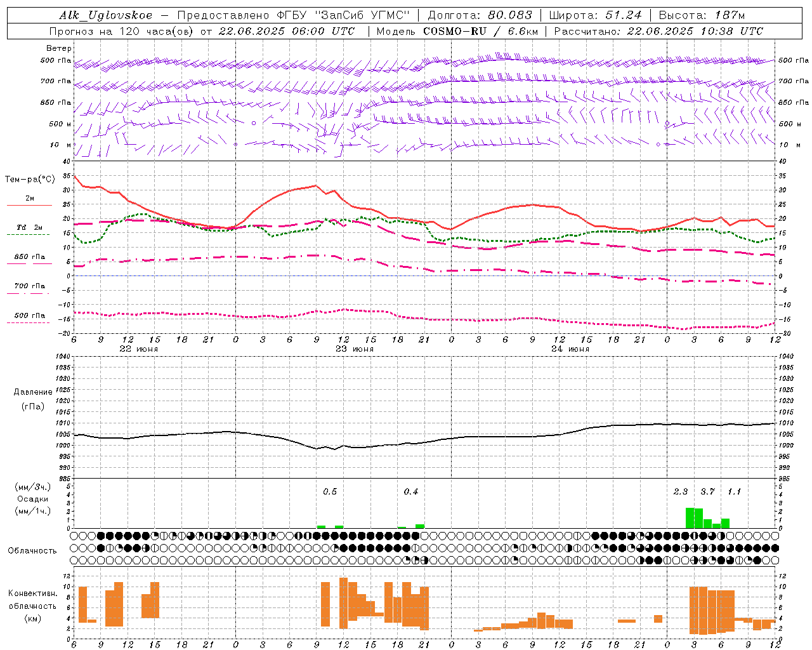Click the Рассчитано: 22.06.2025 10:38 UTC text
This screenshot has height=650, width=812.
pos(658,31)
